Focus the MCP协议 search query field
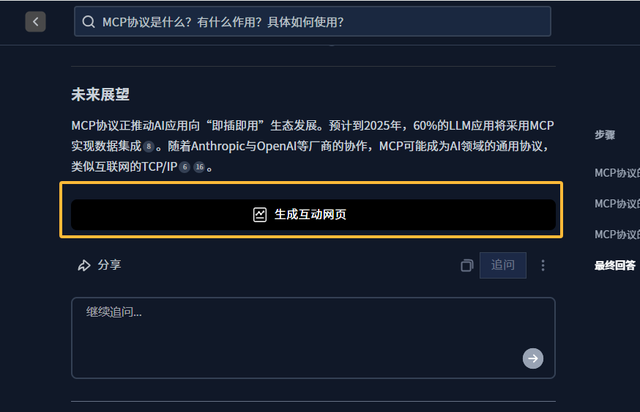This screenshot has height=412, width=640. (x=313, y=22)
